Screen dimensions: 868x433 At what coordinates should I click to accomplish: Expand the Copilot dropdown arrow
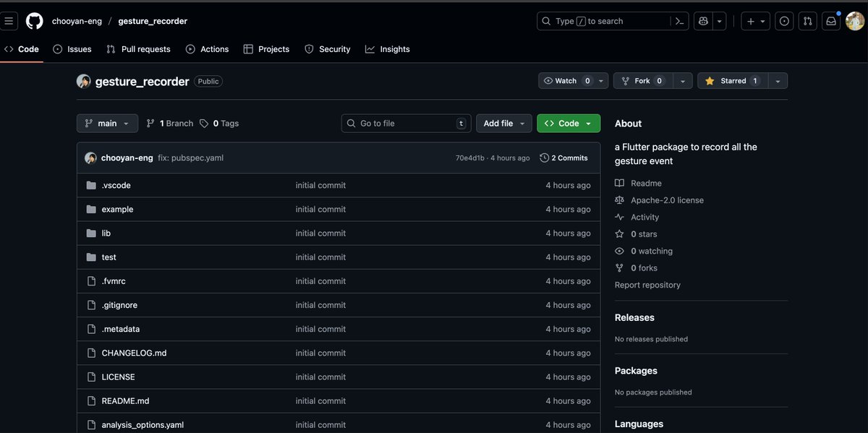click(x=719, y=21)
